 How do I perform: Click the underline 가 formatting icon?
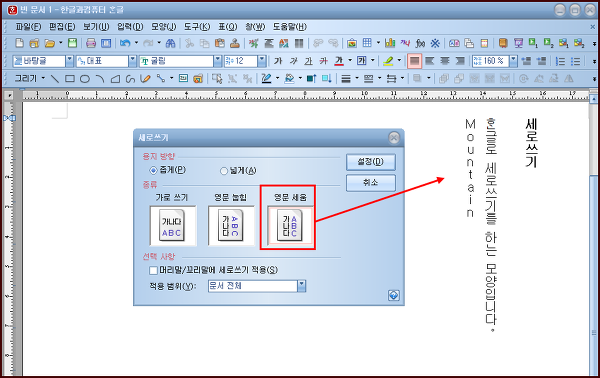point(308,61)
